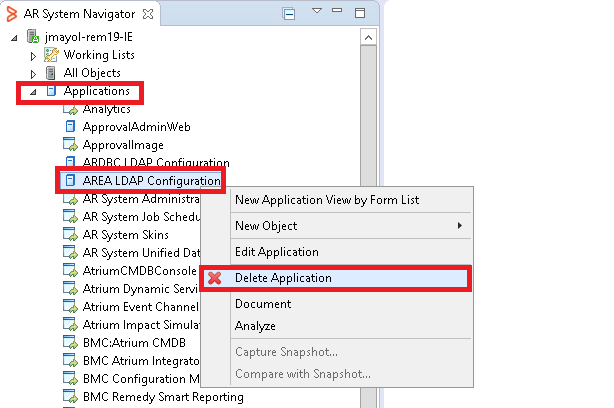The image size is (614, 408).
Task: Click the AR System Unified Data icon
Action: coord(70,252)
